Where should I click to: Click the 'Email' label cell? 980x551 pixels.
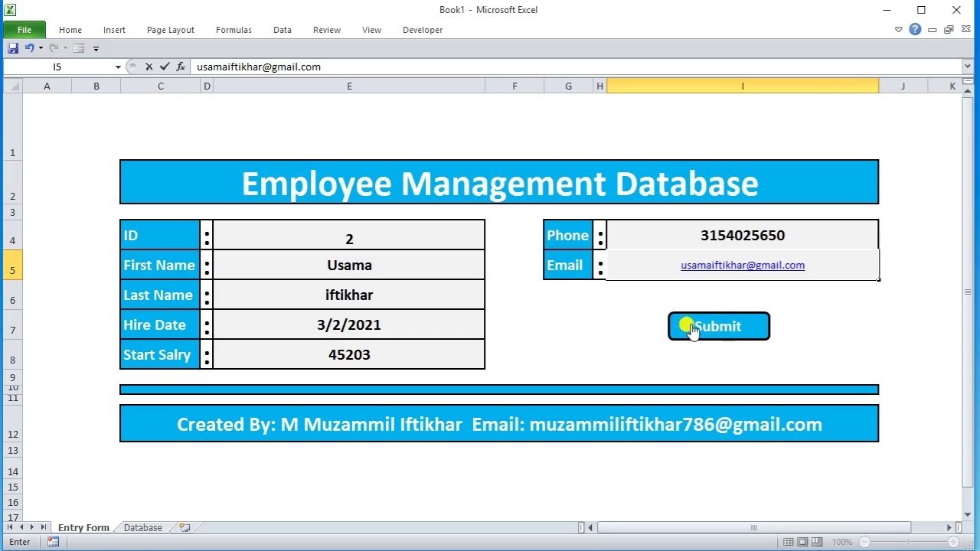pos(568,265)
